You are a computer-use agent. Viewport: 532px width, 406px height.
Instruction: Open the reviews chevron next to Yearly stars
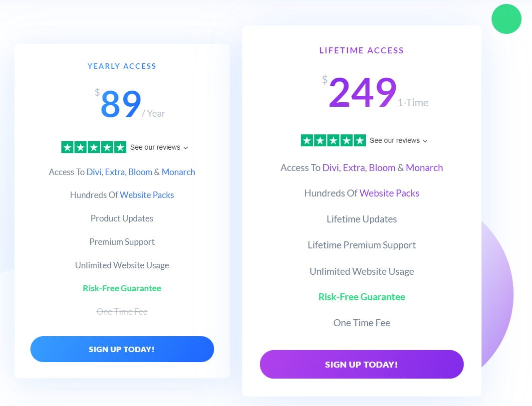click(x=186, y=148)
